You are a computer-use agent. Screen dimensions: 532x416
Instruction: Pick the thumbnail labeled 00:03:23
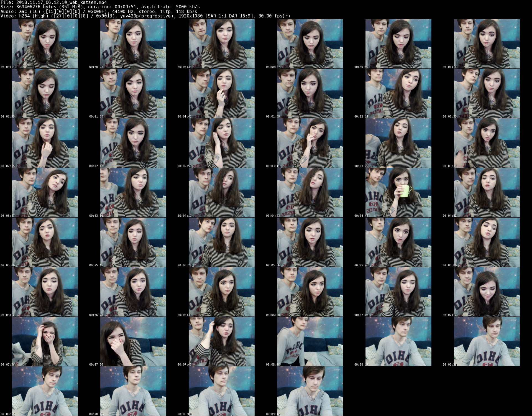[x=398, y=143]
